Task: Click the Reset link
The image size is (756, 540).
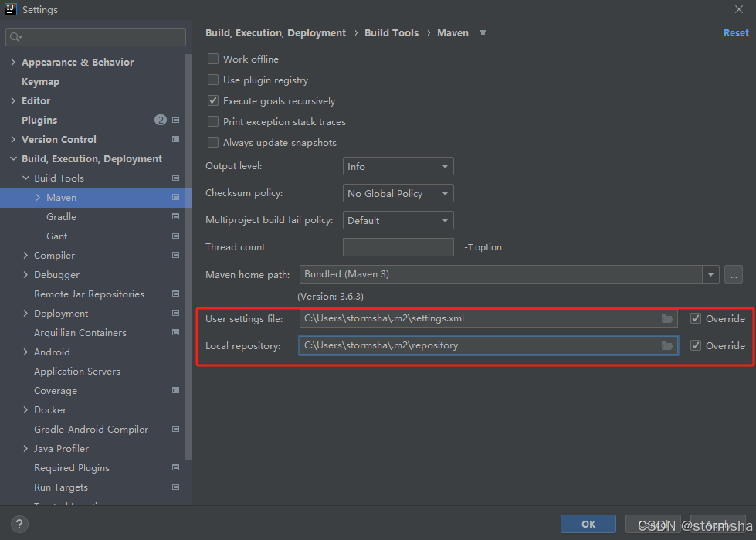Action: 736,32
